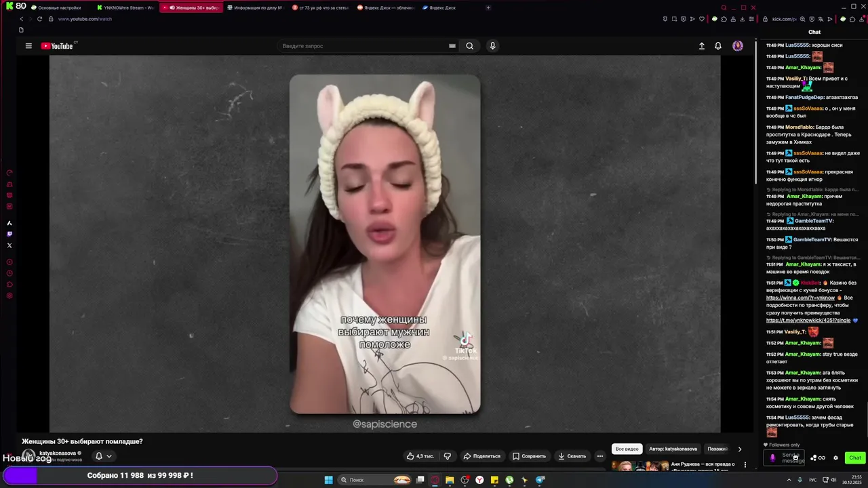The height and width of the screenshot is (488, 868).
Task: Open YouTube notifications bell in header
Action: pyautogui.click(x=718, y=46)
